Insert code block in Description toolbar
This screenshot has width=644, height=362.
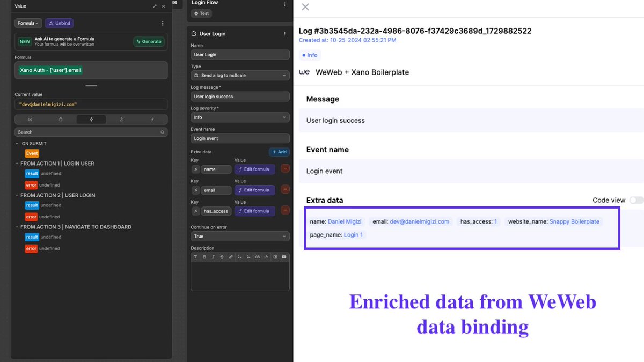266,257
